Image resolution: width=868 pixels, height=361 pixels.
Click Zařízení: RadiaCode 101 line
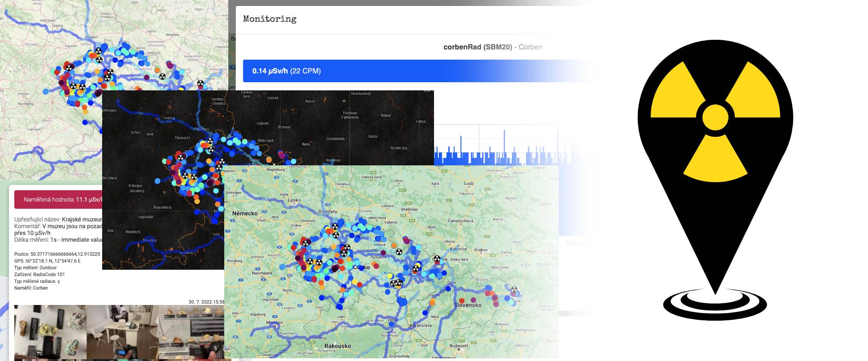tap(39, 274)
